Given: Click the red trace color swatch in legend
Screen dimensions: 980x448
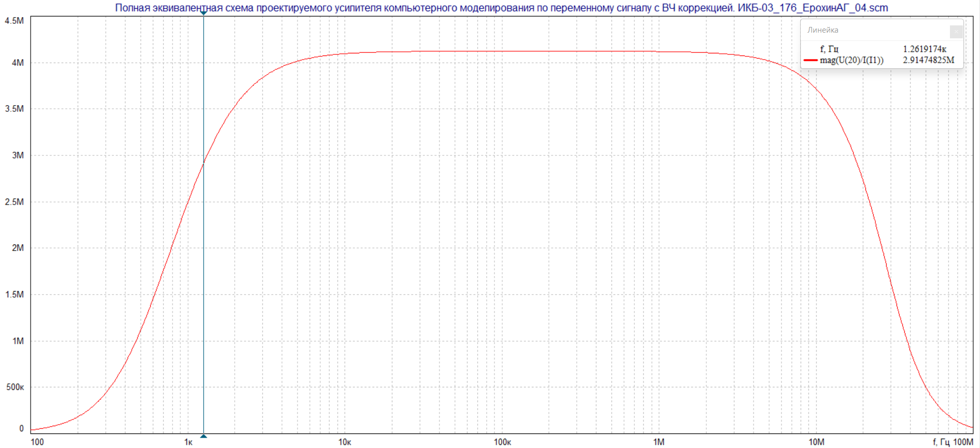Looking at the screenshot, I should (x=811, y=61).
